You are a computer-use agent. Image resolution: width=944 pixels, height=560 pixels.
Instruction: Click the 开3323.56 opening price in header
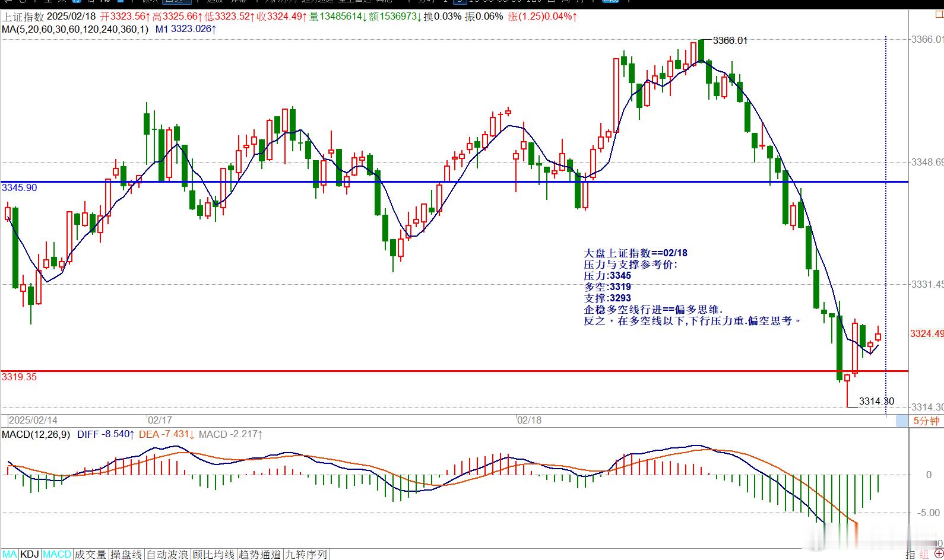point(125,17)
